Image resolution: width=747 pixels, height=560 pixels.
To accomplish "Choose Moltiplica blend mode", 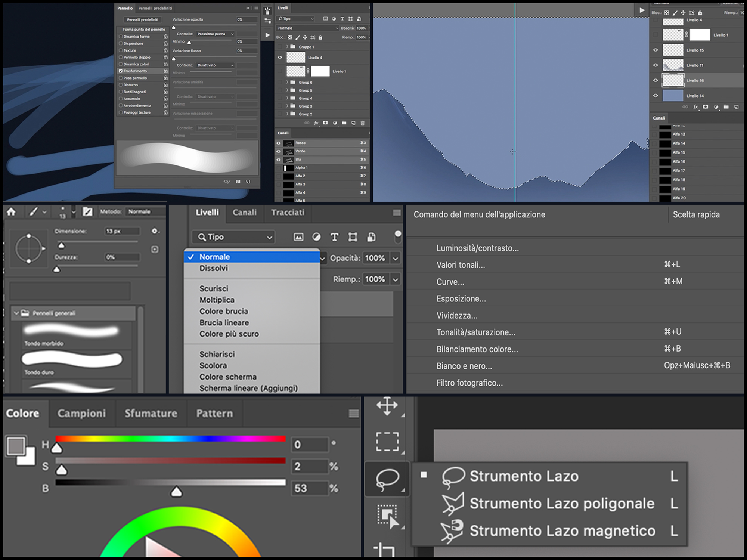I will pos(217,300).
